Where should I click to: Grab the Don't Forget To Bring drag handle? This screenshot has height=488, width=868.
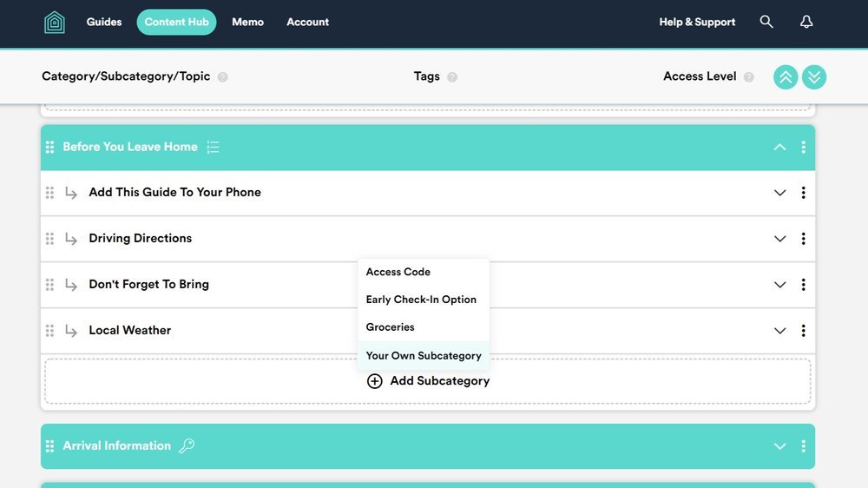49,284
